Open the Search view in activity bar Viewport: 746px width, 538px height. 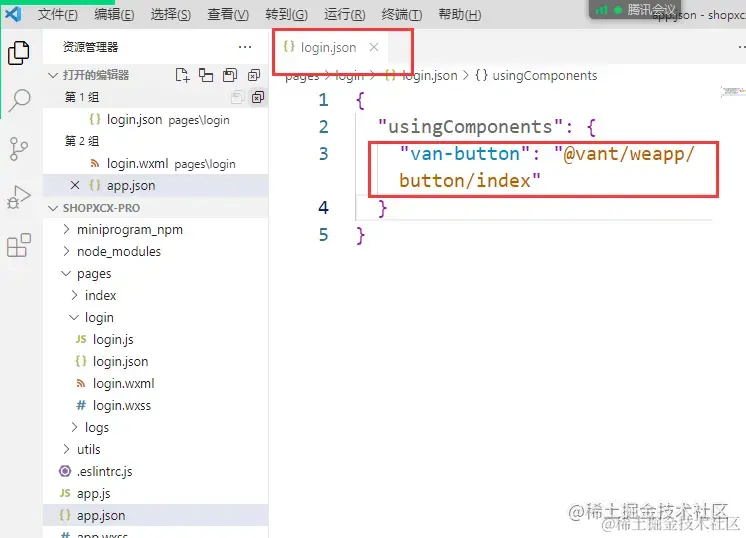click(19, 100)
